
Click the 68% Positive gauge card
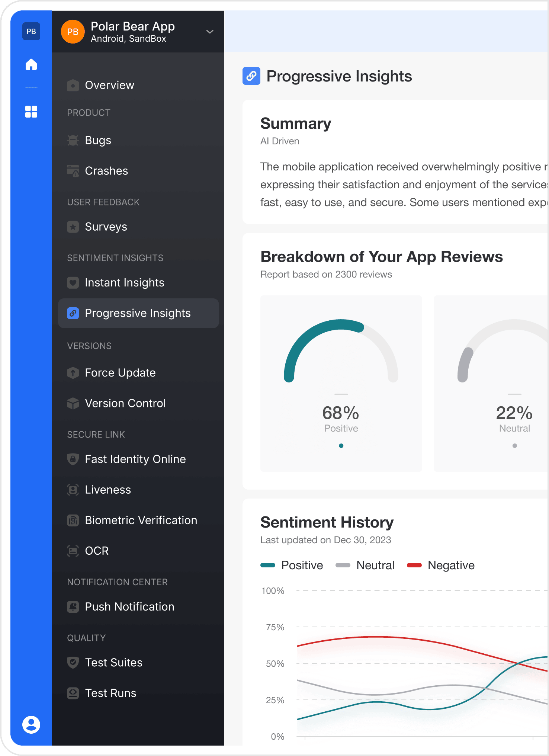click(341, 384)
